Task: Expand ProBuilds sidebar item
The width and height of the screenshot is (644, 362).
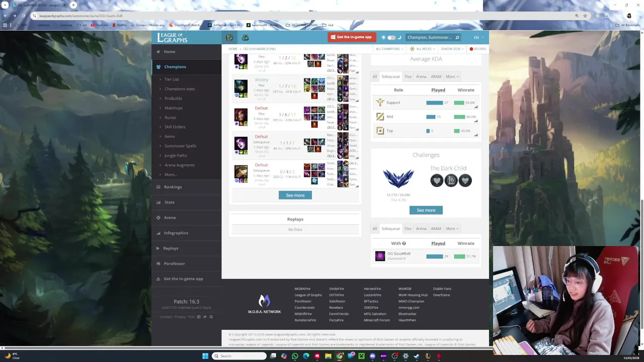Action: [173, 99]
